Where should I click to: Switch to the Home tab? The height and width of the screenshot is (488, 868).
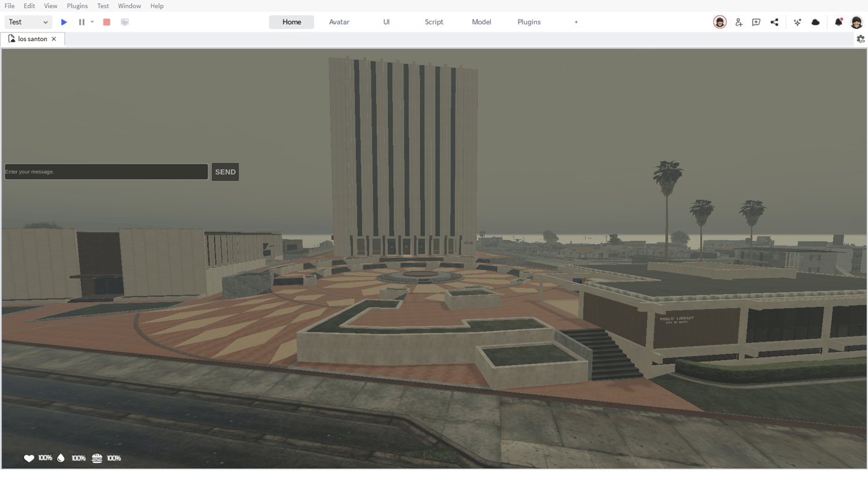tap(292, 22)
